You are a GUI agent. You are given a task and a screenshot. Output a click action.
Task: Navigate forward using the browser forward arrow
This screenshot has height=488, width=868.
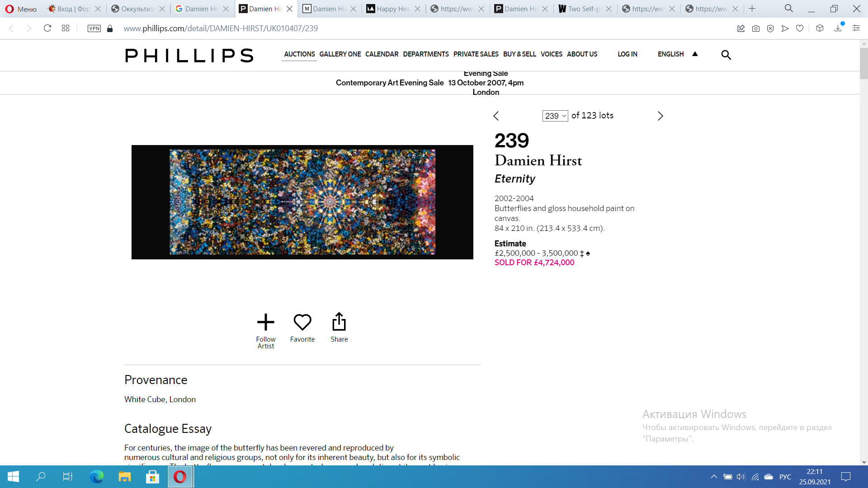pos(29,28)
